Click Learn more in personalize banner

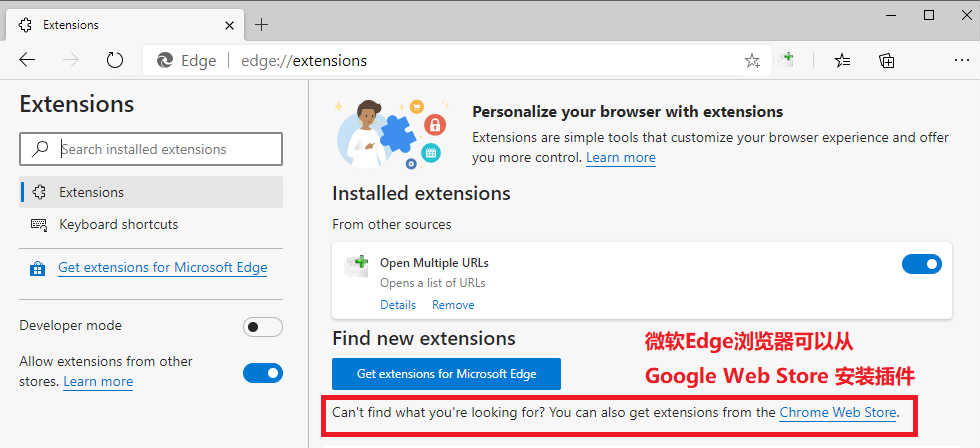pyautogui.click(x=621, y=157)
